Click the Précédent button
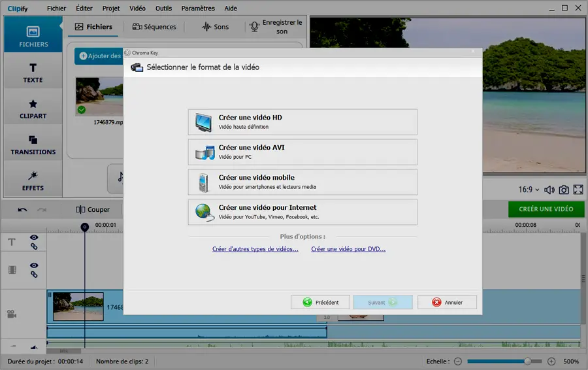This screenshot has width=588, height=370. [320, 302]
